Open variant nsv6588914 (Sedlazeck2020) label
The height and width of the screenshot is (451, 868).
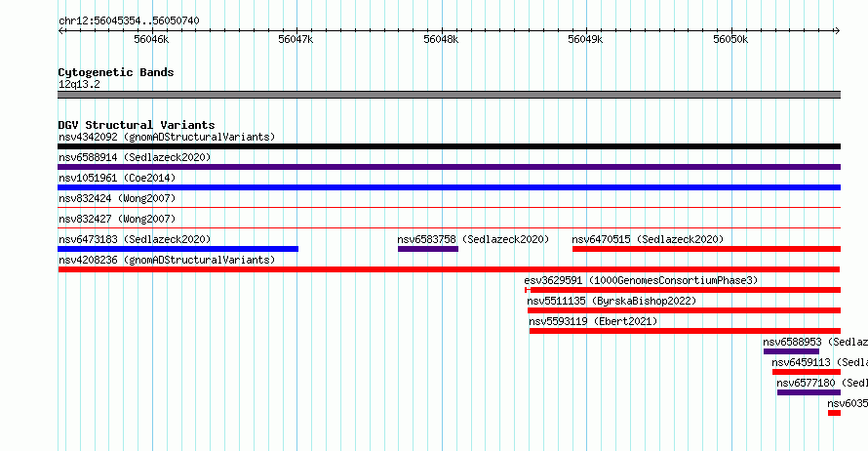point(135,157)
